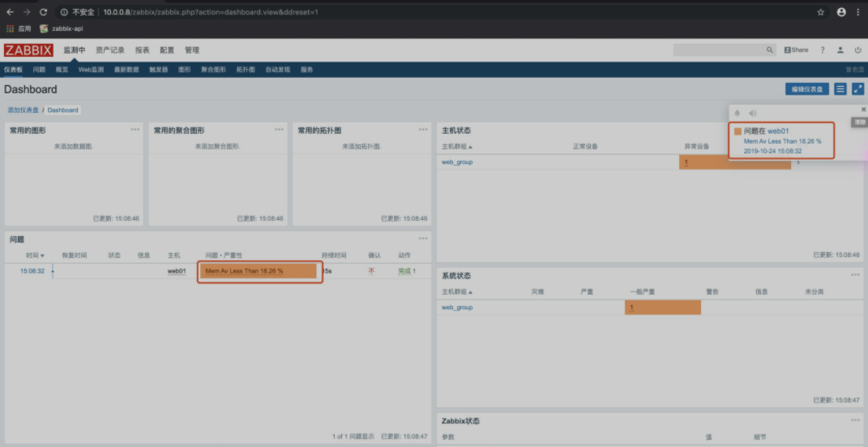Open the zabbix-api bookmark
This screenshot has height=447, width=868.
[62, 28]
